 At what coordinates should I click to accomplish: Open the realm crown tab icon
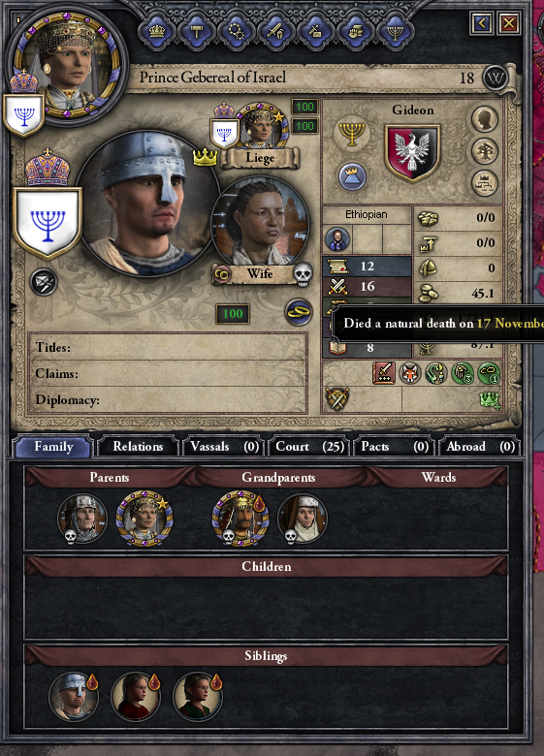coord(157,32)
